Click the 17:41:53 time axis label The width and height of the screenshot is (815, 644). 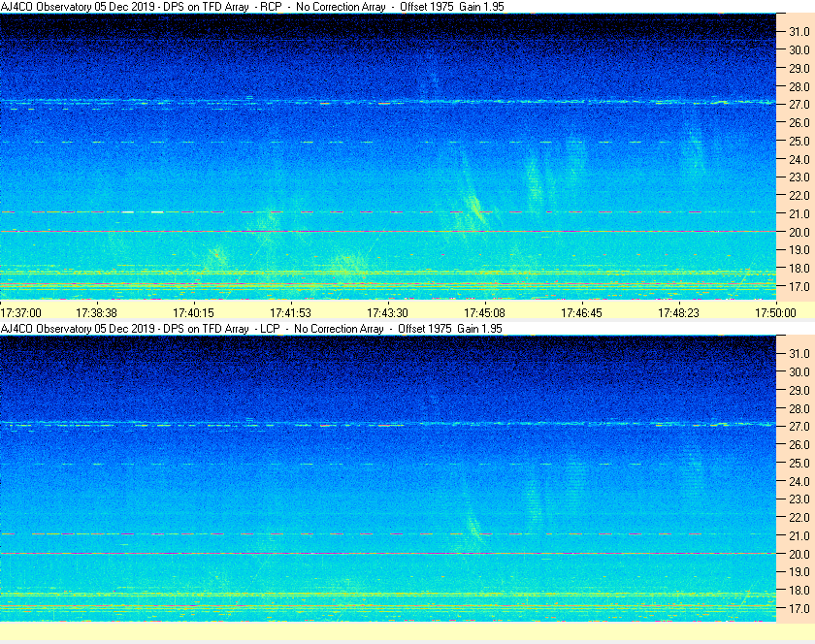click(290, 313)
